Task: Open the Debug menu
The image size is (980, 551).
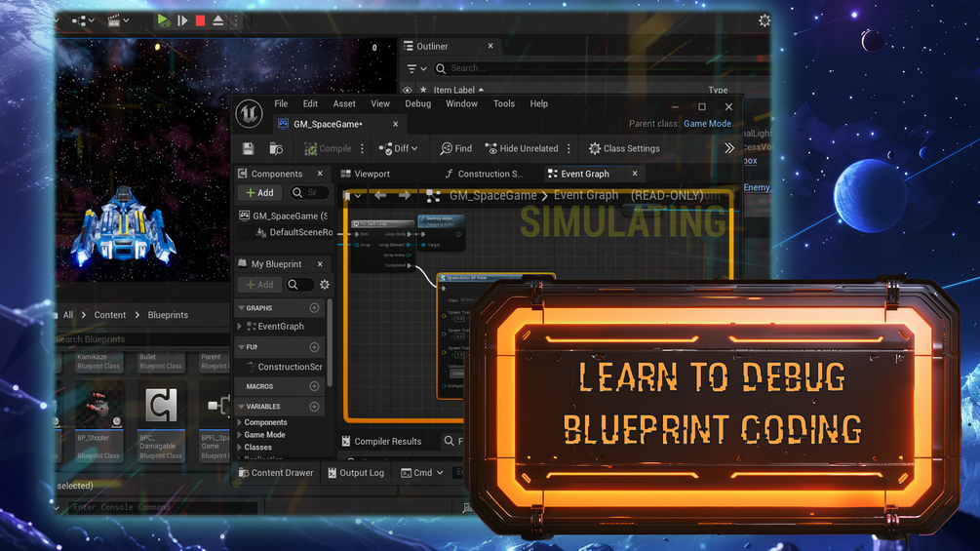Action: pyautogui.click(x=417, y=103)
